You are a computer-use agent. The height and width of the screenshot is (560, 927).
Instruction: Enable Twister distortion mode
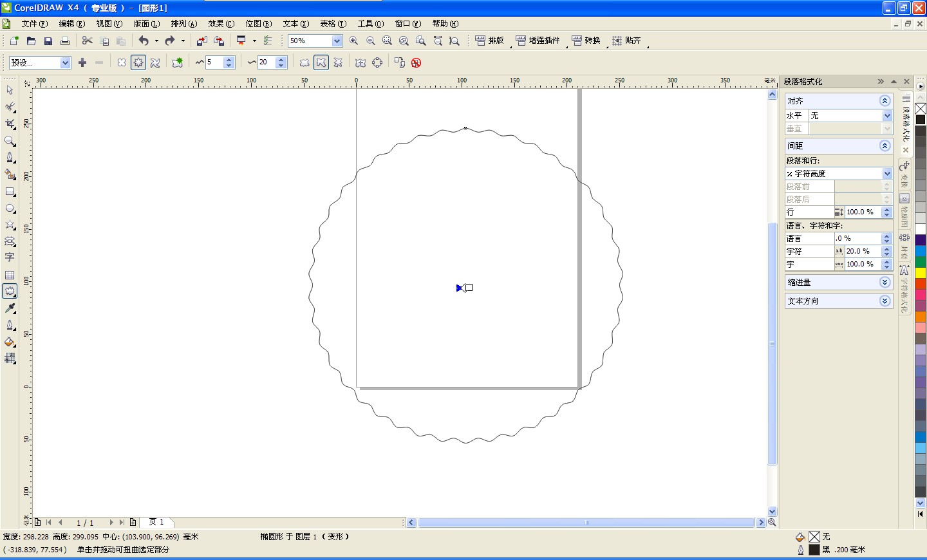pos(155,62)
